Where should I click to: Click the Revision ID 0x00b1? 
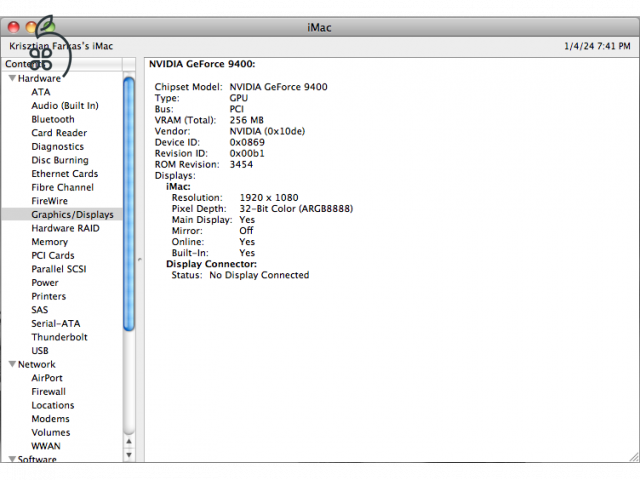(x=247, y=153)
